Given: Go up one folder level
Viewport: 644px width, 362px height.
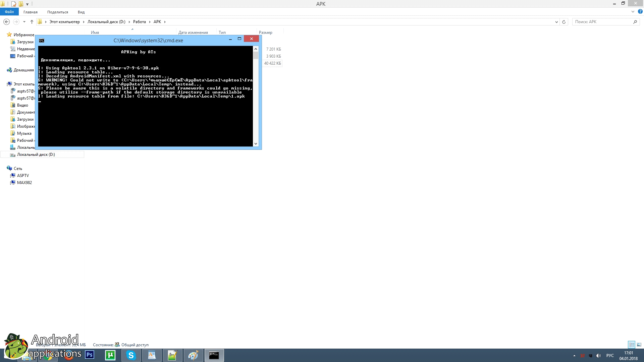Looking at the screenshot, I should point(32,22).
